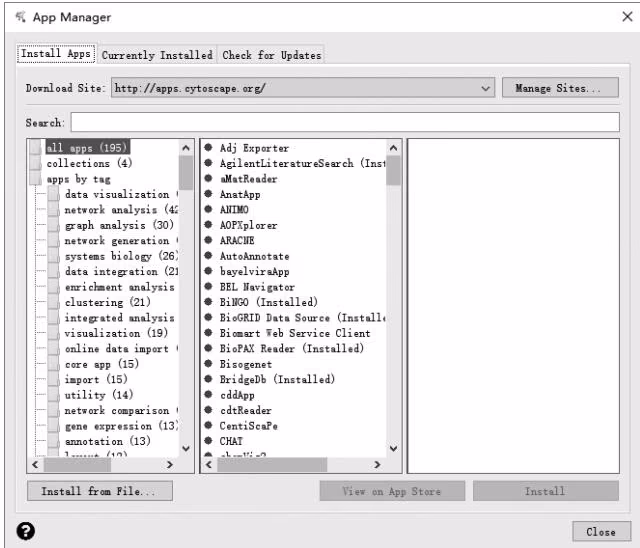The height and width of the screenshot is (548, 640).
Task: Select annotation (13) tag
Action: point(108,442)
